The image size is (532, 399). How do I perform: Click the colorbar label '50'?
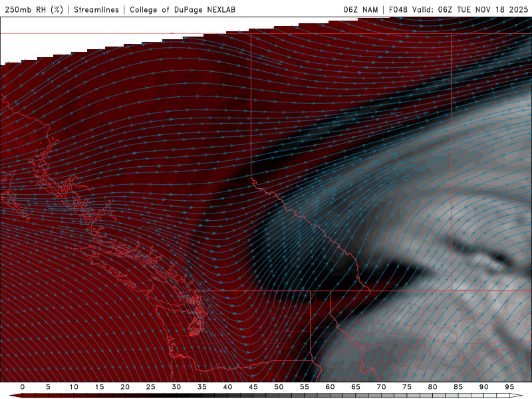click(279, 387)
